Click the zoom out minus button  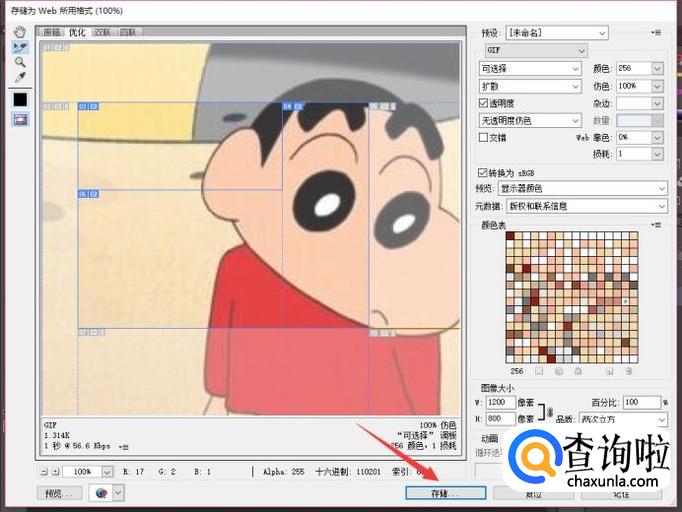point(43,472)
